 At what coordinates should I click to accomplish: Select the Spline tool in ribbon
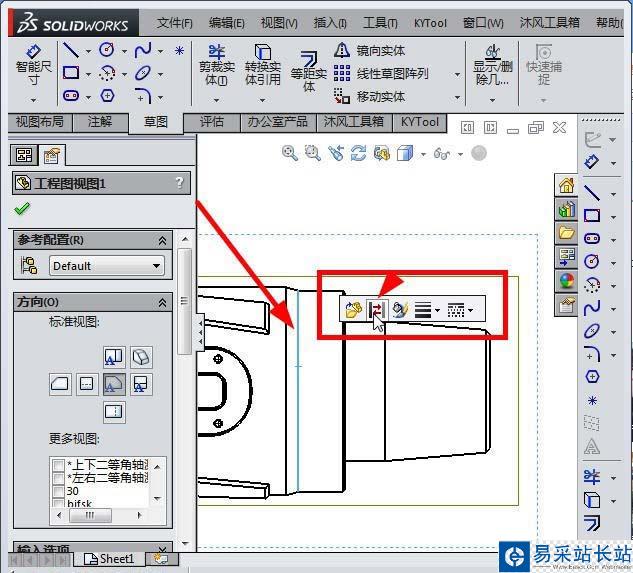point(143,50)
